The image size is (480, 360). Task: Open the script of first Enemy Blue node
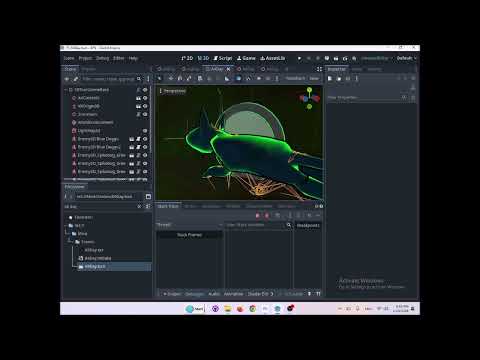coord(138,139)
